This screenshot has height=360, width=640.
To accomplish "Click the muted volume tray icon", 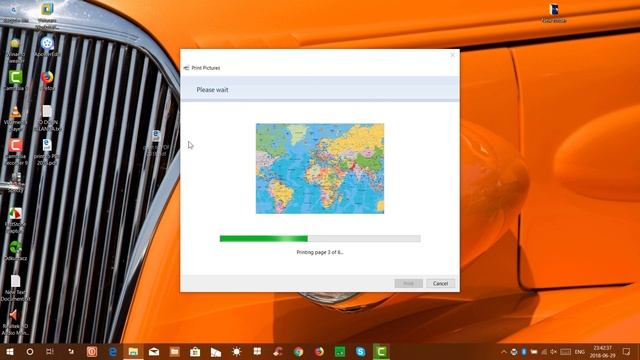I will point(554,351).
